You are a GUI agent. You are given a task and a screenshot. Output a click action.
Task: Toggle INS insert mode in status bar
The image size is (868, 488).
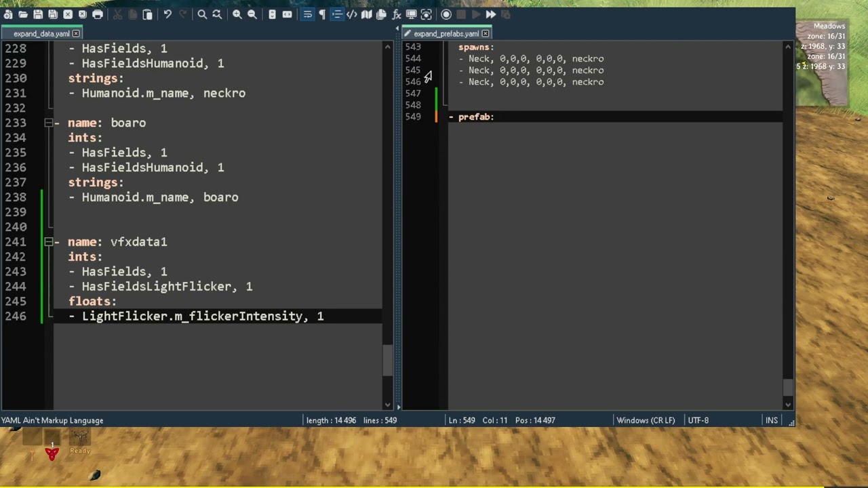(x=772, y=420)
